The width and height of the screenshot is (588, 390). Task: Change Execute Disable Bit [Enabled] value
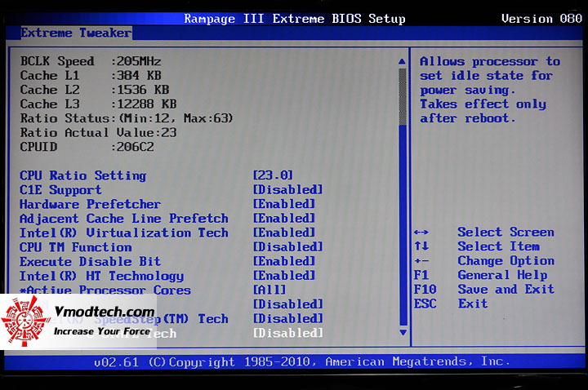pos(284,261)
